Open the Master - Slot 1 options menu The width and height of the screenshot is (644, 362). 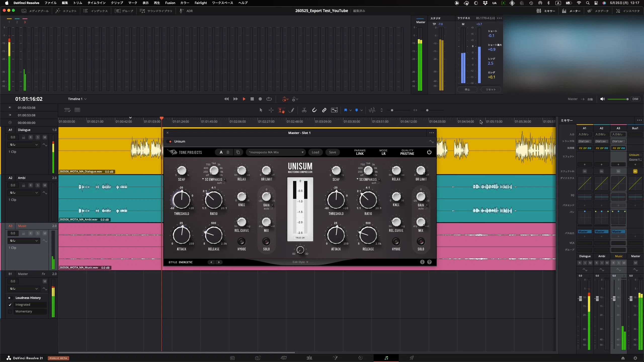pyautogui.click(x=432, y=133)
